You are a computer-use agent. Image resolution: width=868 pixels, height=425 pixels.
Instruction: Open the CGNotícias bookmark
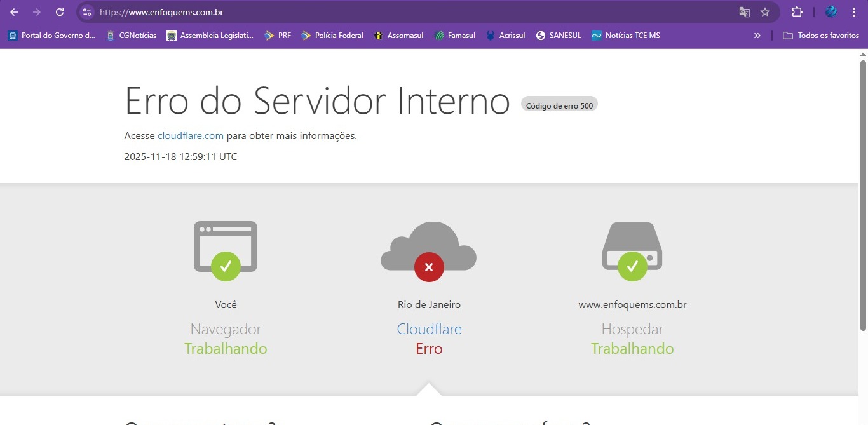point(132,36)
